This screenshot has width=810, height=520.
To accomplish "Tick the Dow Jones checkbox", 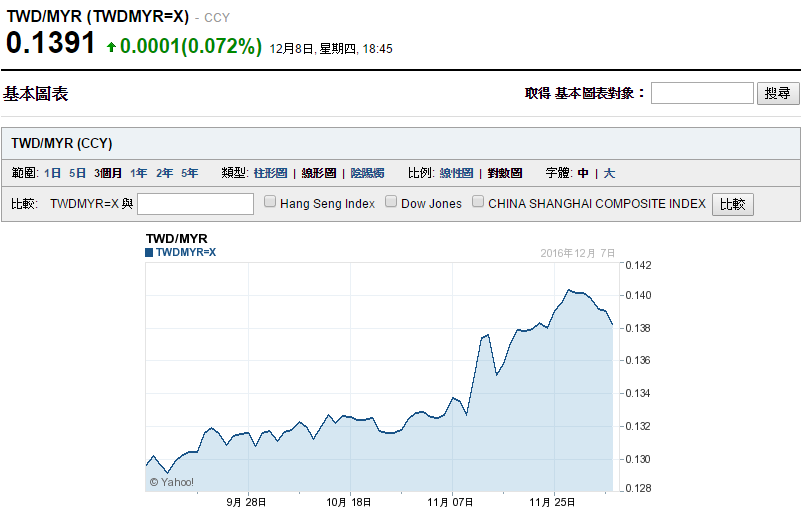I will (392, 202).
